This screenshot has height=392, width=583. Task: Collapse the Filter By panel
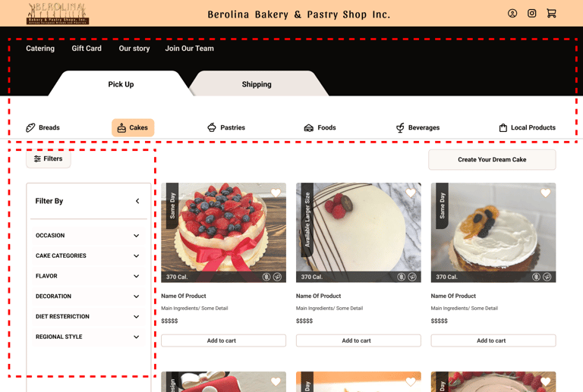137,201
